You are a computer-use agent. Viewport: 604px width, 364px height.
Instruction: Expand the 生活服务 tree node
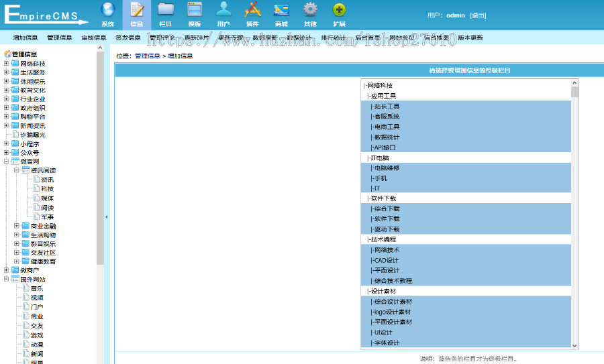click(x=6, y=72)
